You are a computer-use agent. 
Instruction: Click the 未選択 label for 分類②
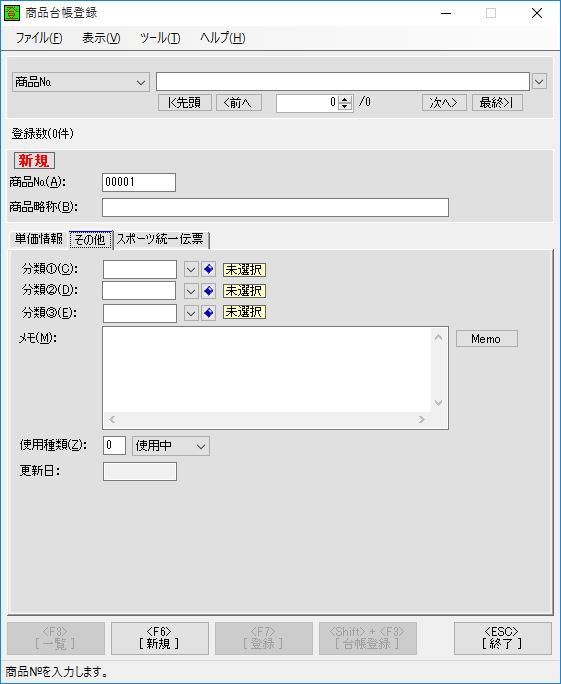point(244,291)
